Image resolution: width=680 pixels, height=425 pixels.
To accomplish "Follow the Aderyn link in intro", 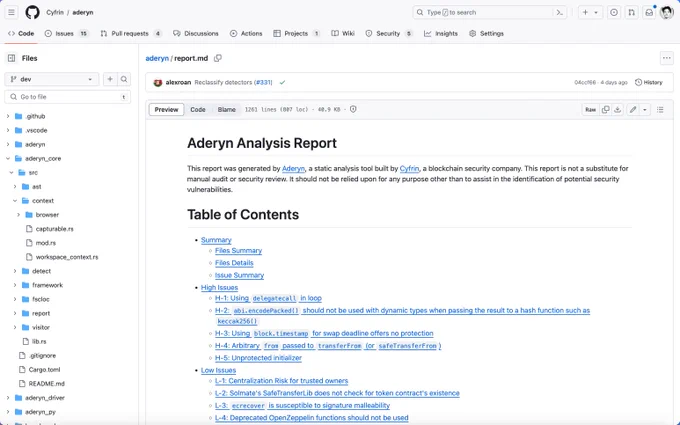I will 293,168.
